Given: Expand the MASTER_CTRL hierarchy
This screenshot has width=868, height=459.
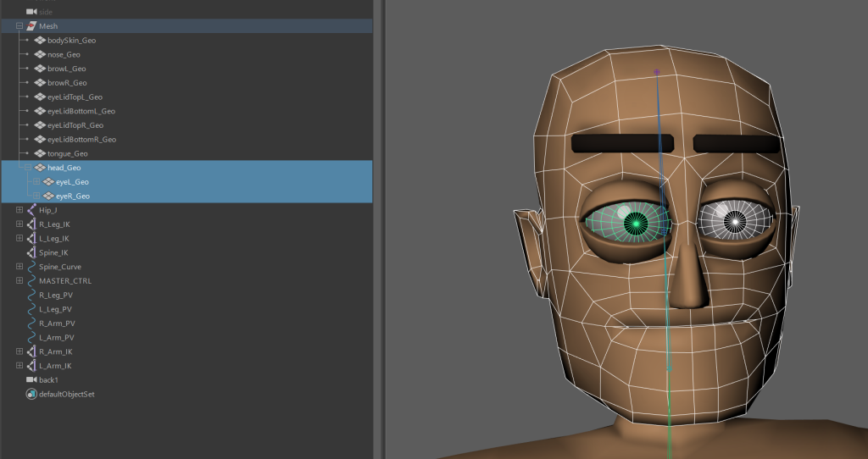Looking at the screenshot, I should [x=19, y=281].
